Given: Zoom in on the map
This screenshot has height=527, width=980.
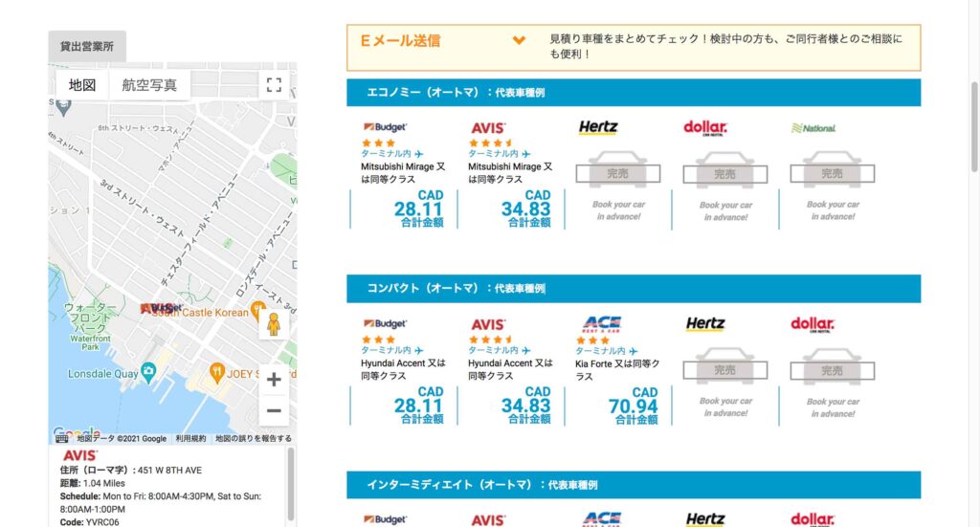Looking at the screenshot, I should click(x=274, y=380).
